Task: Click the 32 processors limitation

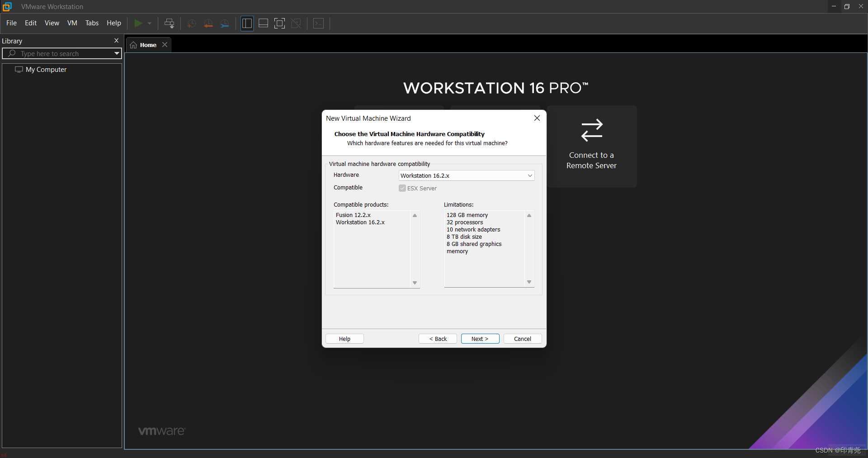Action: [465, 222]
